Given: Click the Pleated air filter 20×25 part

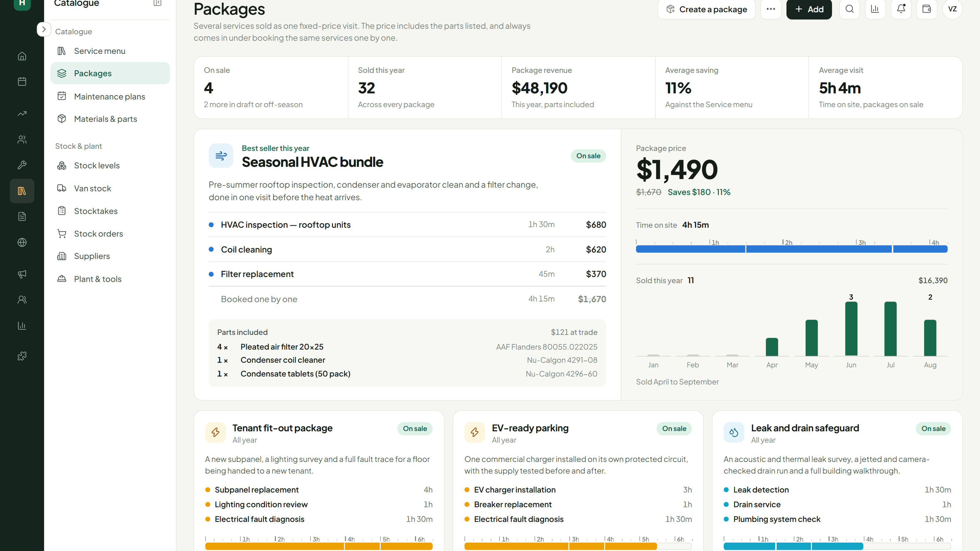Looking at the screenshot, I should [x=282, y=347].
